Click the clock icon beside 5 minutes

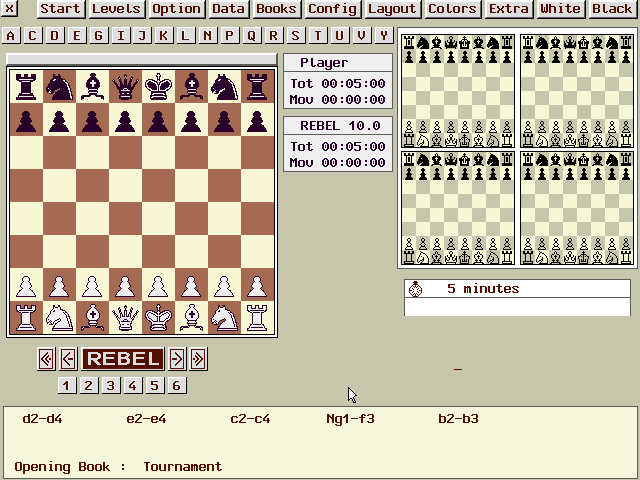coord(416,289)
